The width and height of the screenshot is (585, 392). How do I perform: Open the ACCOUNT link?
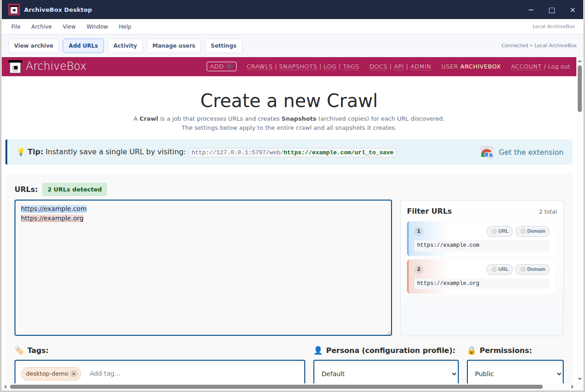526,67
